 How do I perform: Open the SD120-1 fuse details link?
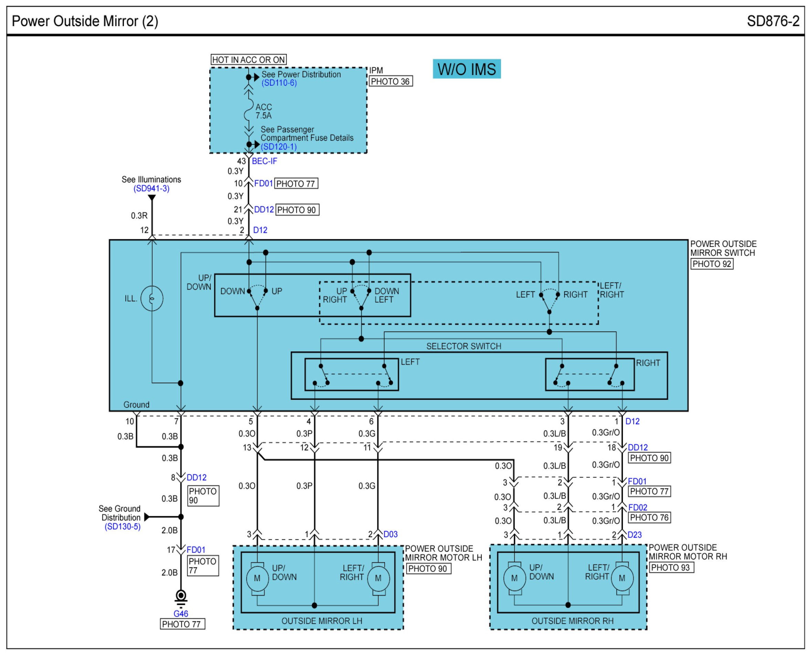[x=279, y=147]
